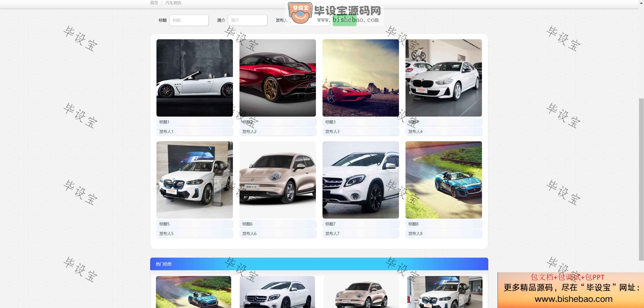Screen dimensions: 644x308
Task: Click the 汽车资讯 breadcrumb item
Action: 173,3
